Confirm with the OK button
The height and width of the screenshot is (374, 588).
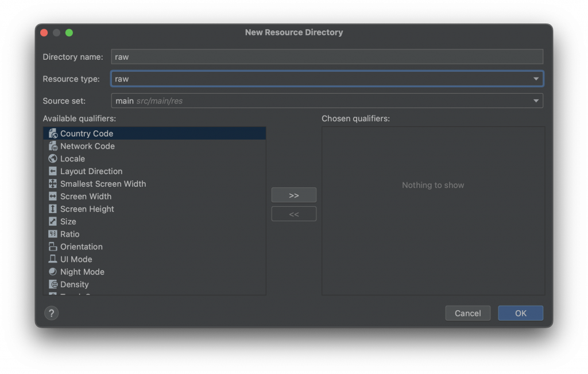click(x=520, y=313)
